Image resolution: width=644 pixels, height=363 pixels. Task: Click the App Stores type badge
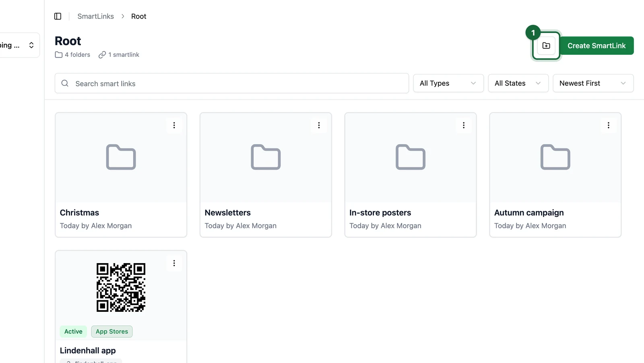pos(112,332)
